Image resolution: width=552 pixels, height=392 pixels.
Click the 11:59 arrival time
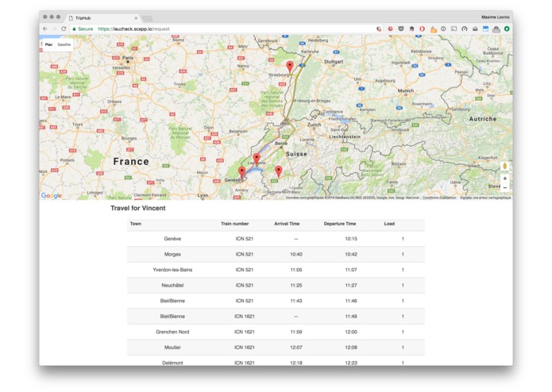[x=296, y=332]
